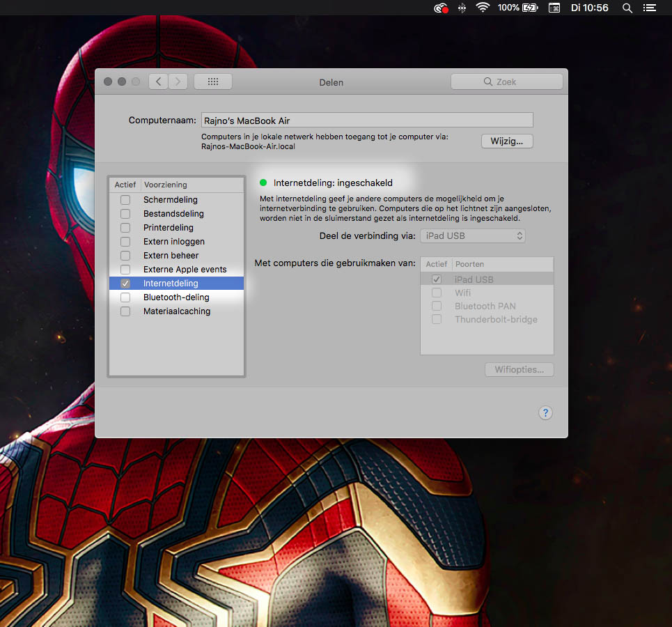Image resolution: width=672 pixels, height=627 pixels.
Task: Select Printerdeling in the services list
Action: coord(169,228)
